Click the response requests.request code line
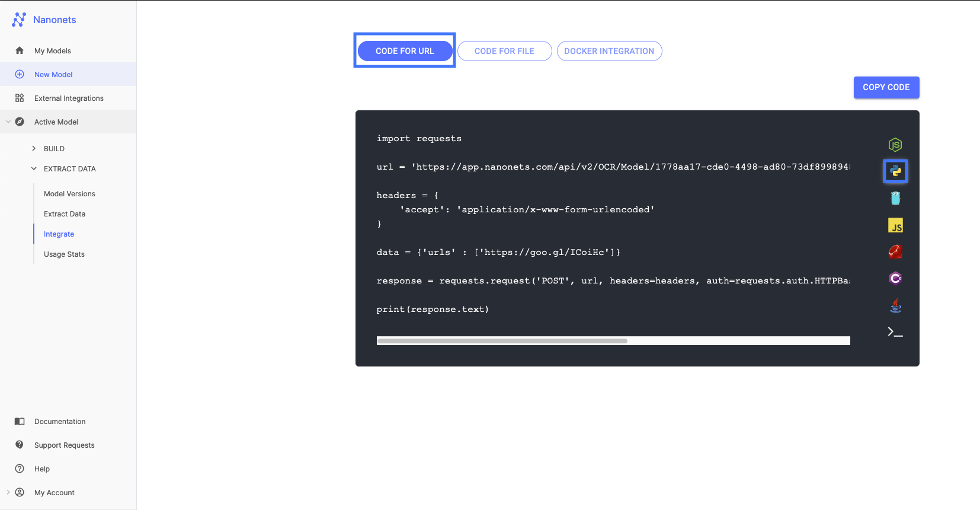 tap(613, 280)
